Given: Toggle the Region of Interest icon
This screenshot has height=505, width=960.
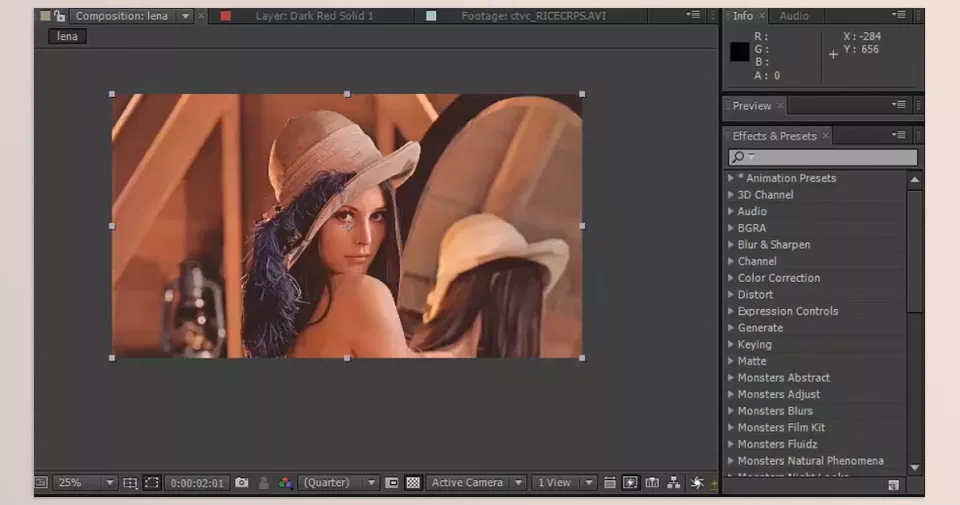Looking at the screenshot, I should 392,483.
